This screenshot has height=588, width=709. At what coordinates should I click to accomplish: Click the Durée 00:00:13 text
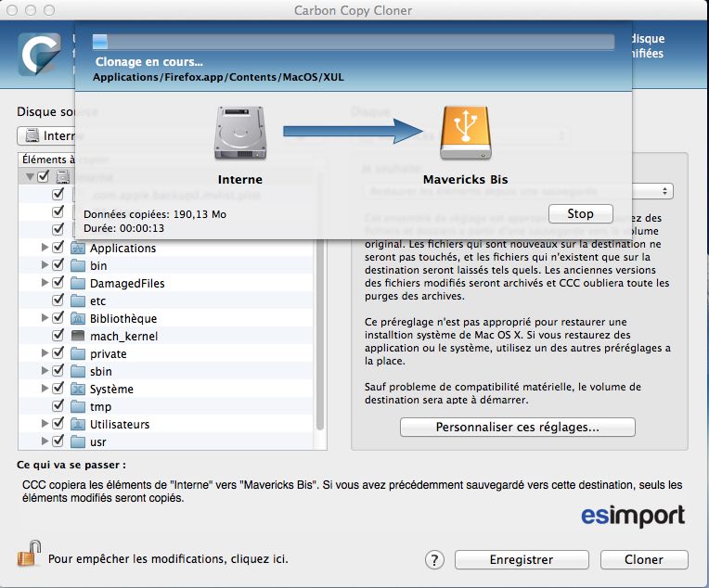124,228
